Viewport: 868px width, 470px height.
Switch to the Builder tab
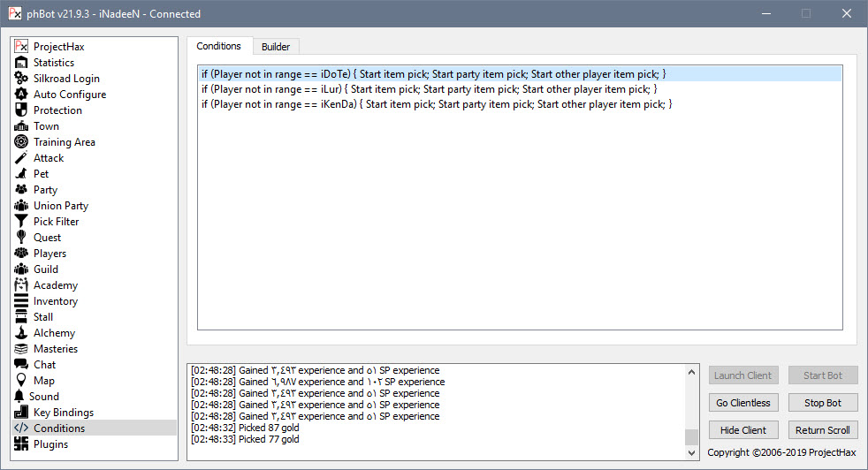[275, 47]
